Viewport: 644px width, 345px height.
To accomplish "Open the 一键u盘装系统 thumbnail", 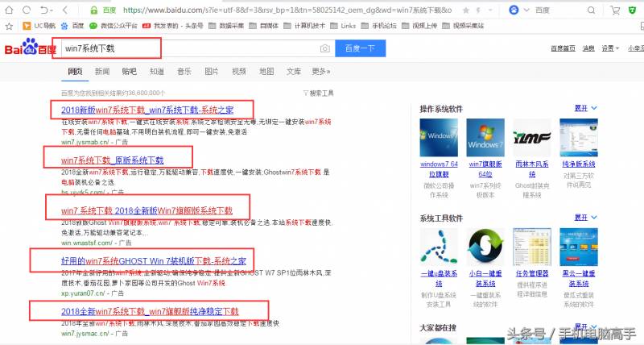I will (x=439, y=247).
